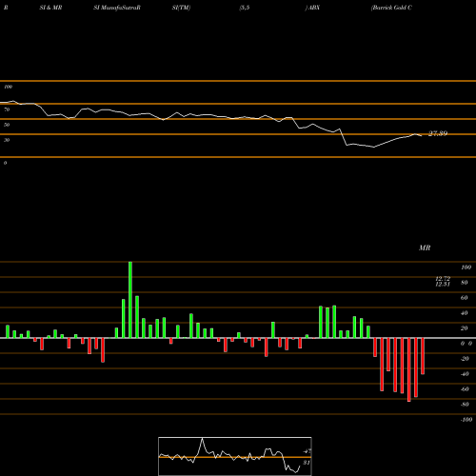Image resolution: width=476 pixels, height=476 pixels.
Task: Open the mini overview chart thumbnail
Action: click(x=235, y=456)
